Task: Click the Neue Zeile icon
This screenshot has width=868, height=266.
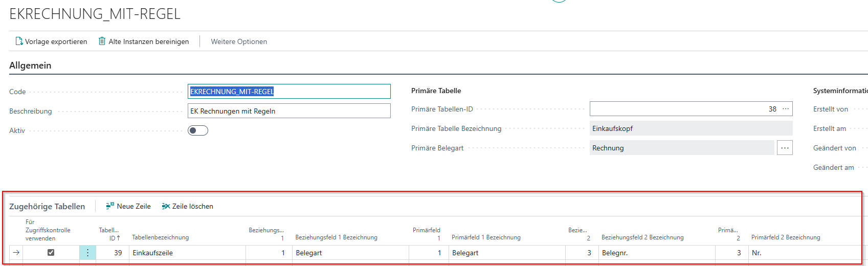Action: click(x=110, y=206)
